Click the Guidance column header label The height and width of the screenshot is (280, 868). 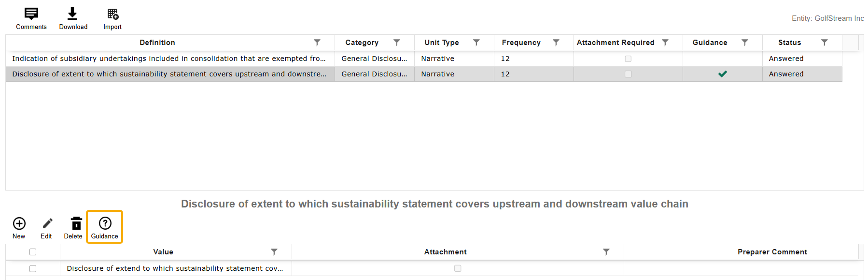[710, 43]
